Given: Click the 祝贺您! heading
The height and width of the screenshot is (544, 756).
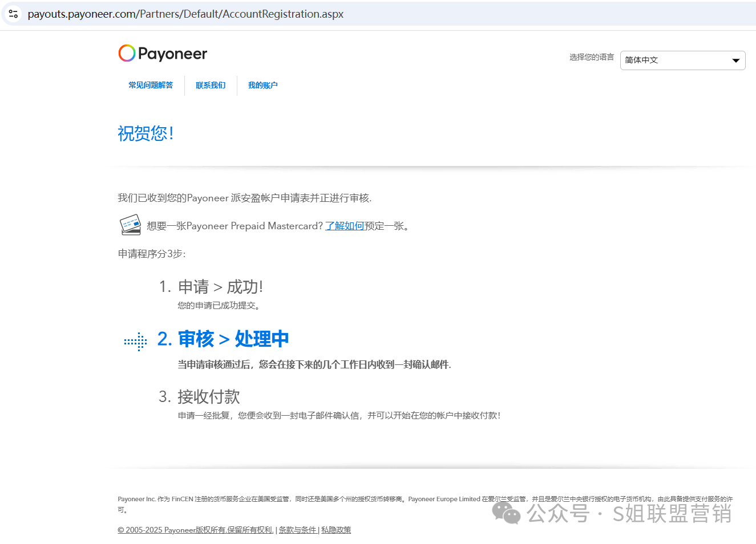Looking at the screenshot, I should coord(145,133).
